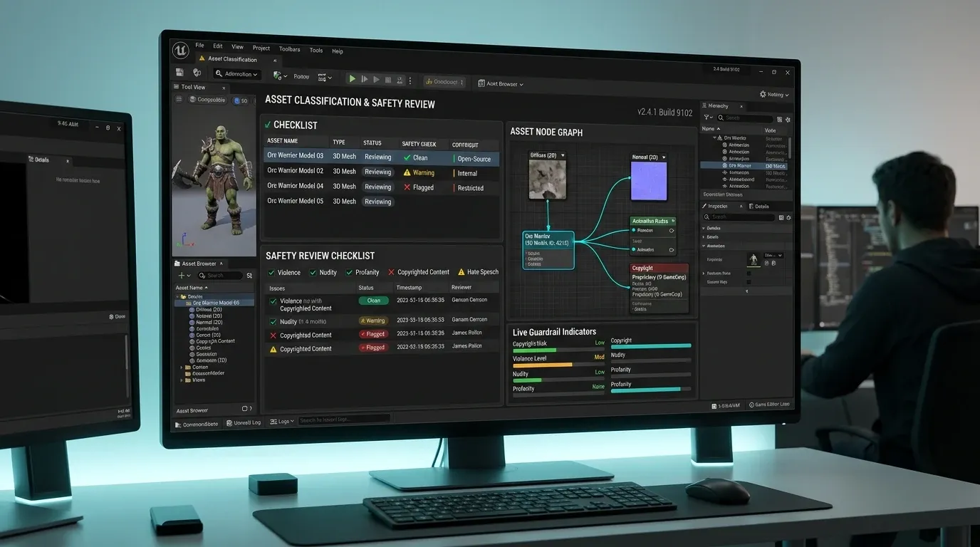The height and width of the screenshot is (547, 980).
Task: Toggle checkbox on Nudity issue row
Action: pos(273,321)
